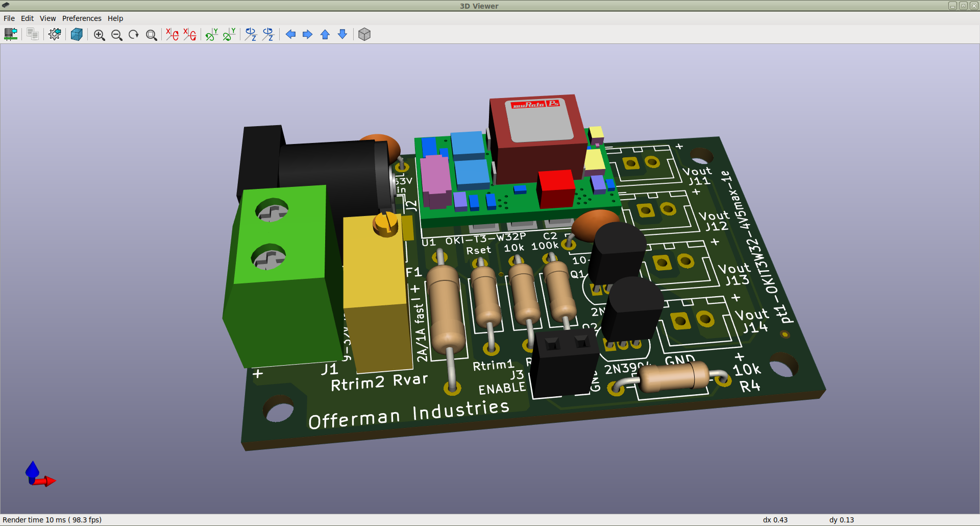Click the second blue Rotate Z icon
Viewport: 980px width, 526px height.
[x=268, y=34]
